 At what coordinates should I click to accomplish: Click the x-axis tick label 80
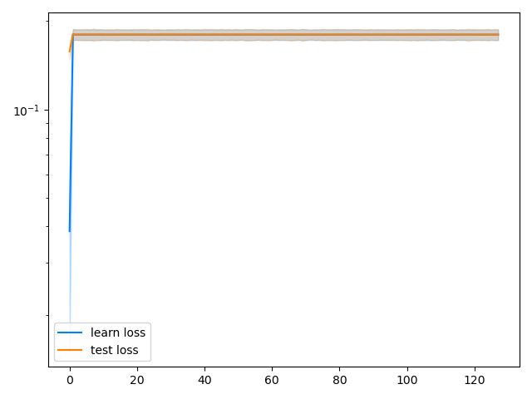point(339,380)
